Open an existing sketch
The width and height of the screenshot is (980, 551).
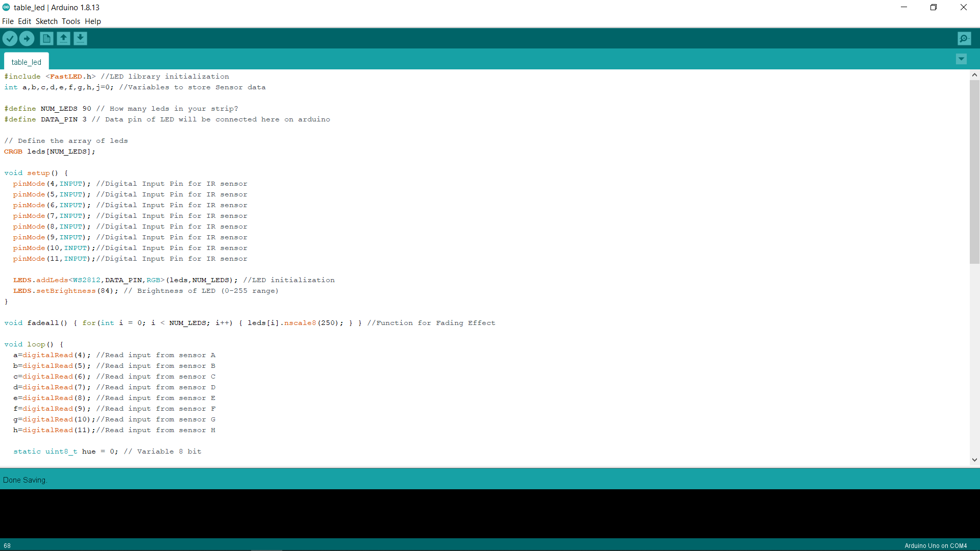point(63,38)
